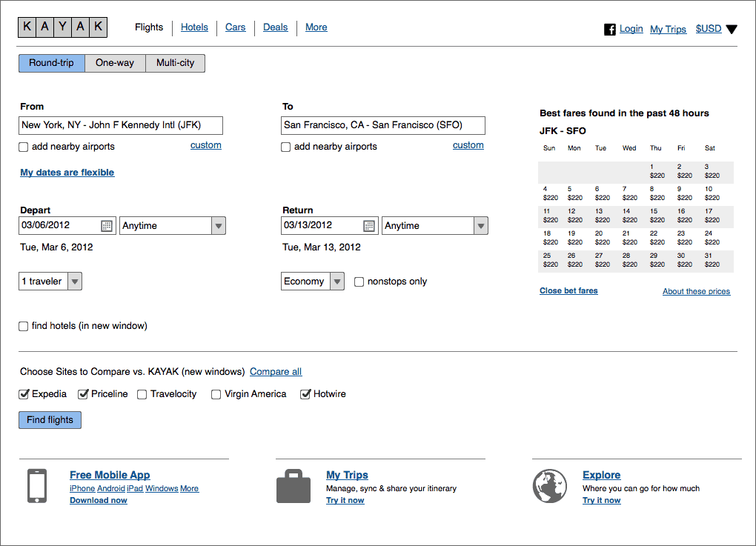This screenshot has width=756, height=546.
Task: Check add nearby airports under From
Action: pos(23,147)
